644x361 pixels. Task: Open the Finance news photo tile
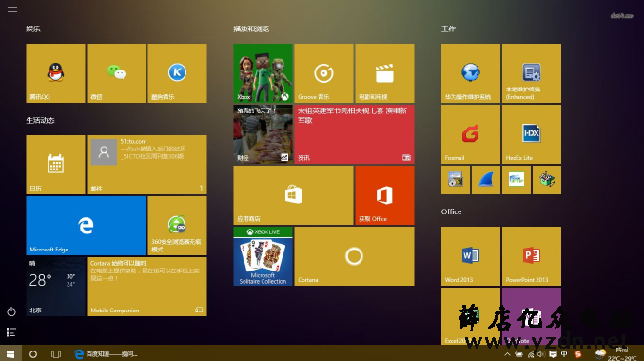263,134
